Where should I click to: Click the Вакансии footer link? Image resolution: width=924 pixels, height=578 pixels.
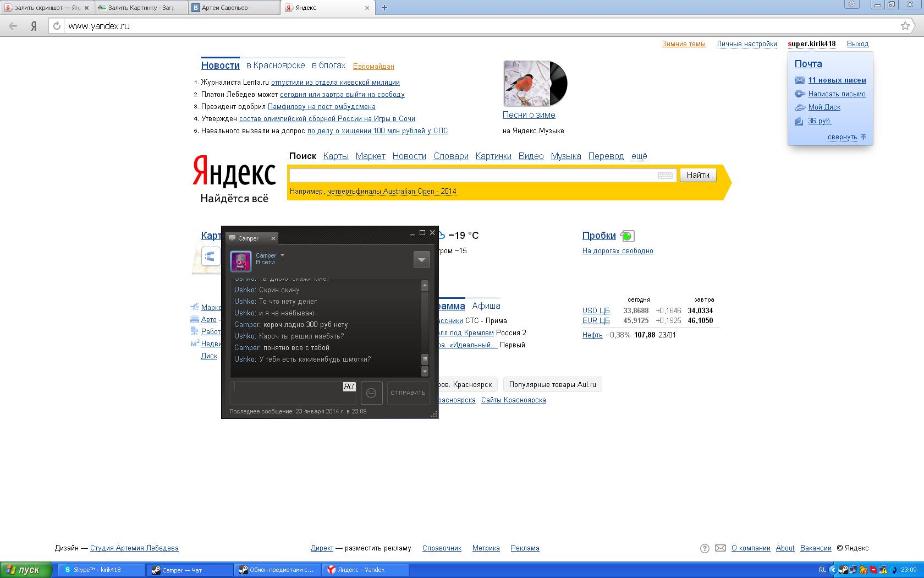pos(816,548)
